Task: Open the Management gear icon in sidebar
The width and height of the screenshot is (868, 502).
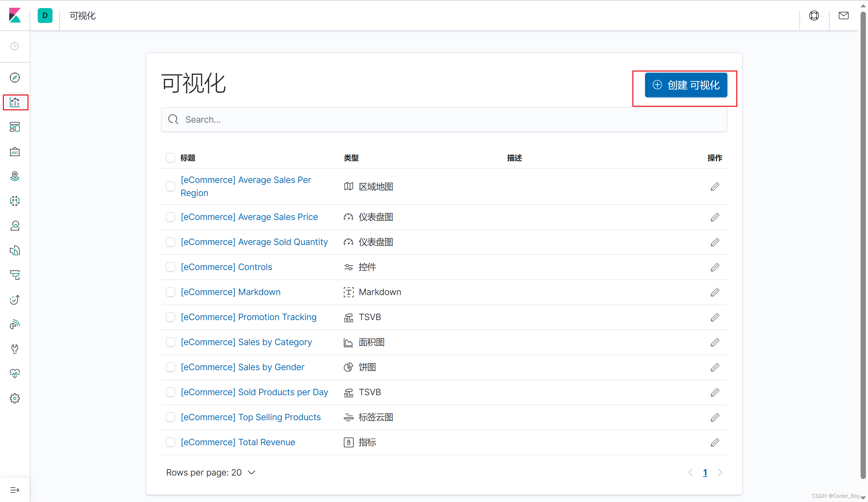Action: click(x=14, y=398)
